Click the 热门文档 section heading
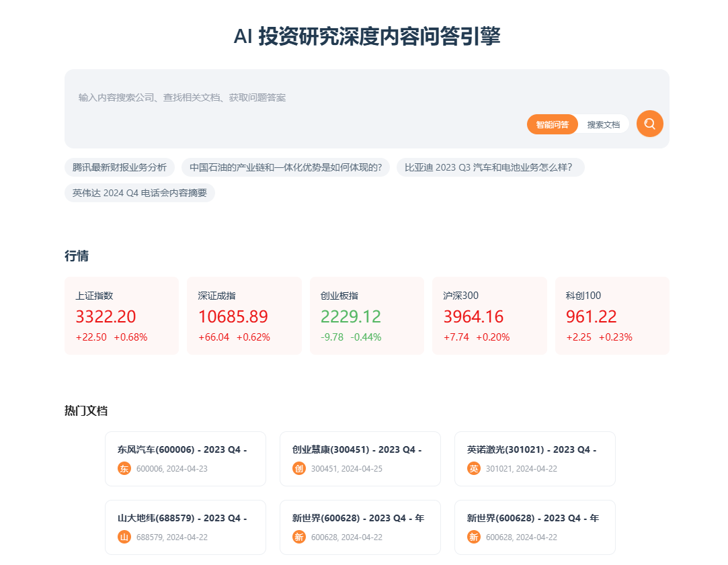The image size is (728, 565). [x=86, y=411]
